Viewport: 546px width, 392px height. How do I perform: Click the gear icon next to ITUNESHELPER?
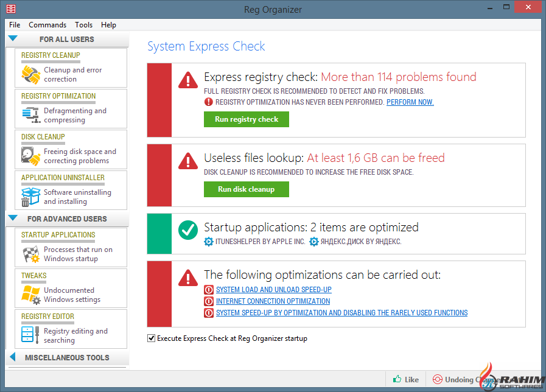coord(208,242)
